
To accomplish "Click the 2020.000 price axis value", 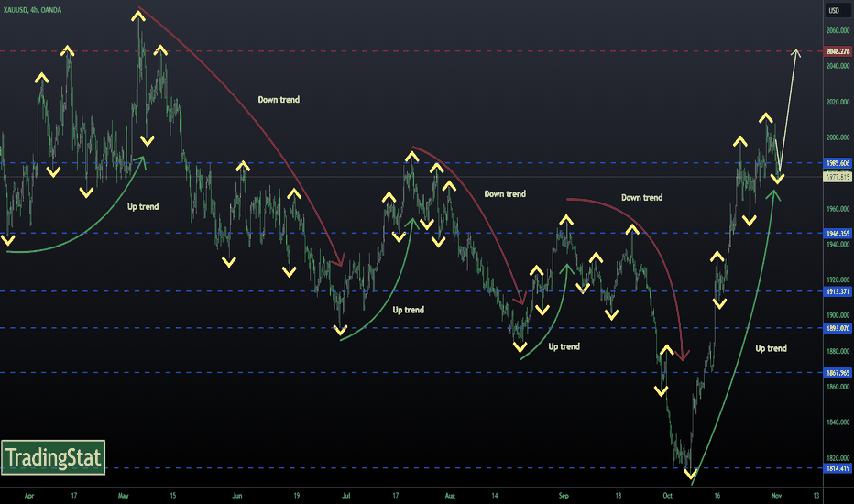I will click(x=838, y=102).
